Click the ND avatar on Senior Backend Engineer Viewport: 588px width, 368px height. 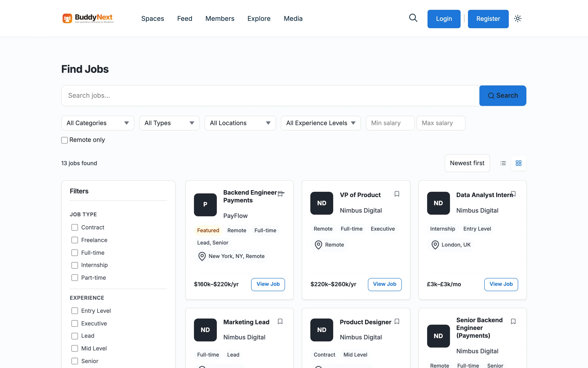pos(438,336)
